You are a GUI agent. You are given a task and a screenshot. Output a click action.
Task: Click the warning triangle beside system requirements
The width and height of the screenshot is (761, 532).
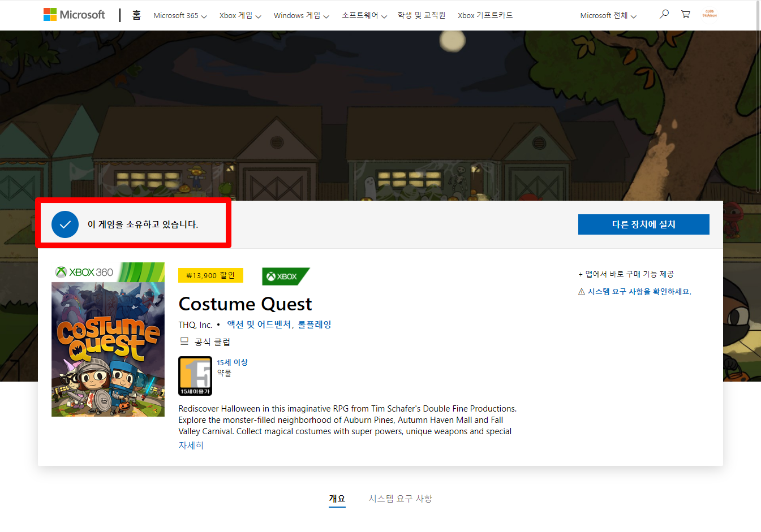coord(581,292)
